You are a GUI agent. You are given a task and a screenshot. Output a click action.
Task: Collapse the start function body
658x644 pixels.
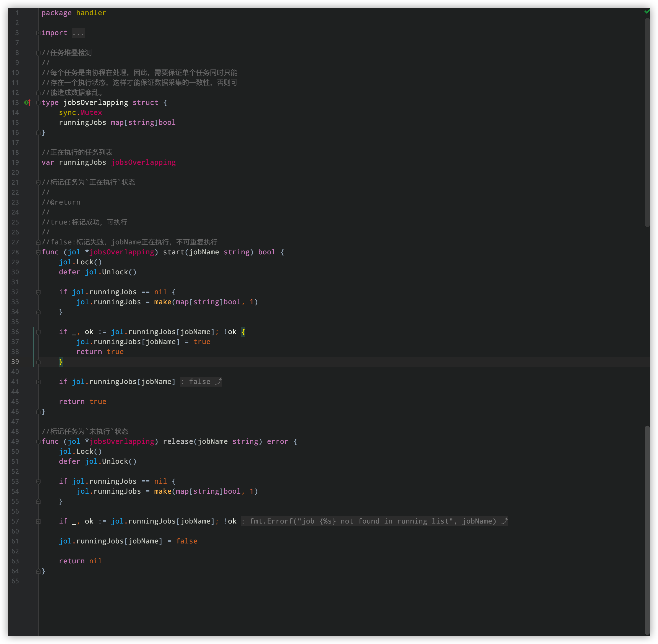tap(38, 252)
